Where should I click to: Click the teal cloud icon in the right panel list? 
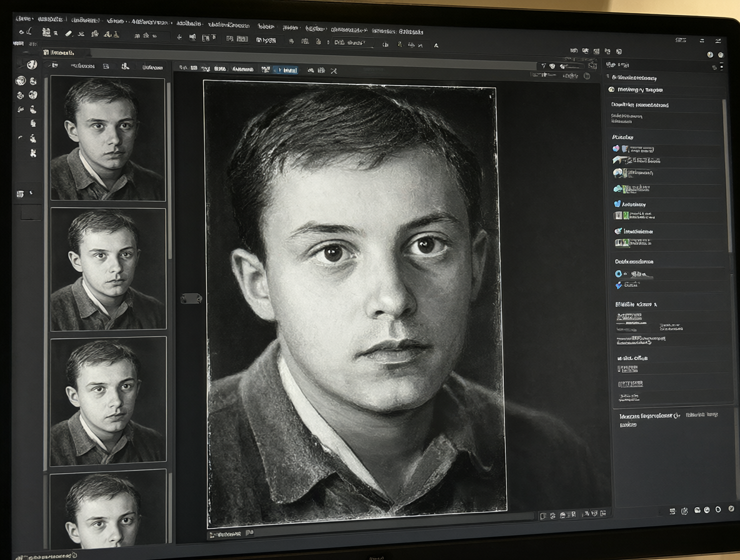[617, 189]
